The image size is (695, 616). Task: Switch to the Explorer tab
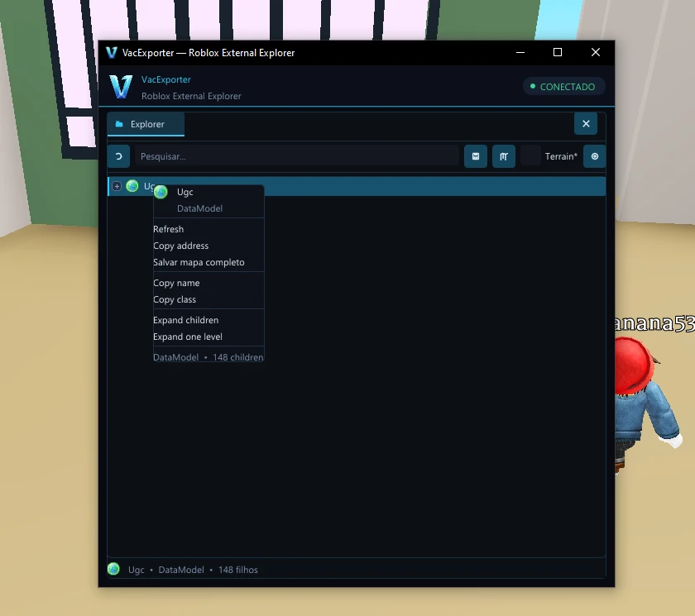(146, 124)
